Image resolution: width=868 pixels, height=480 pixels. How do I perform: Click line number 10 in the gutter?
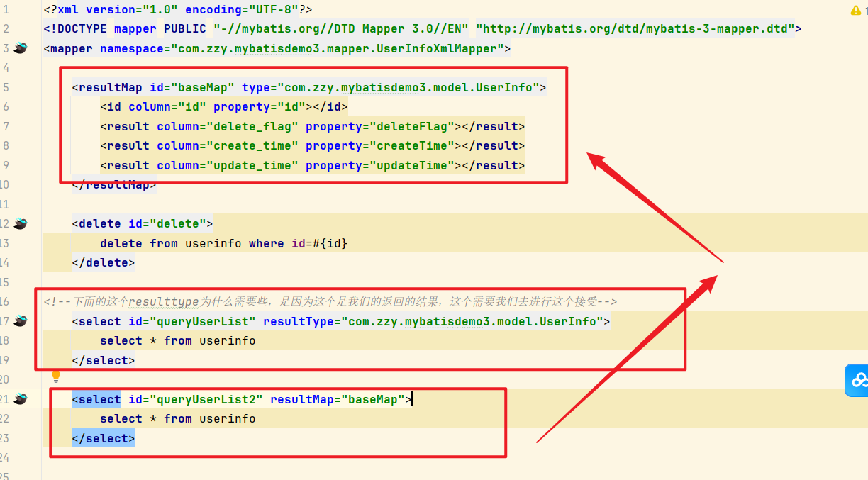5,184
